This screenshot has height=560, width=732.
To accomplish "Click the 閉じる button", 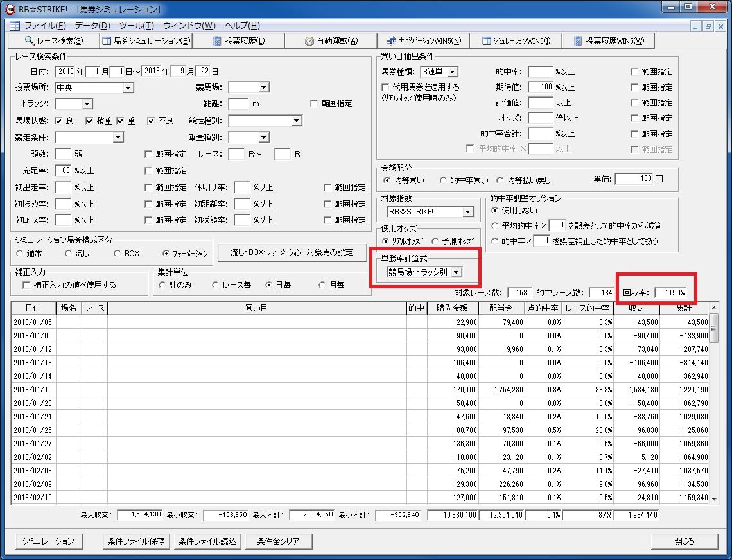I will 684,541.
